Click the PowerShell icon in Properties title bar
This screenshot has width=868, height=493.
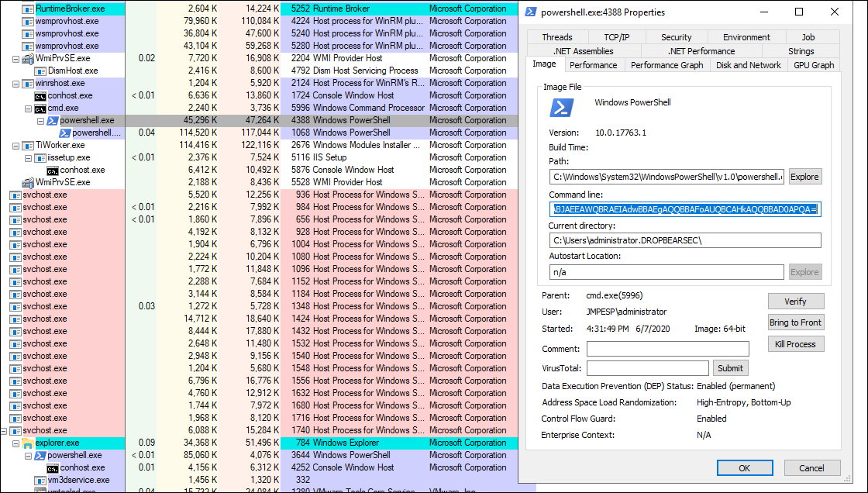[x=530, y=12]
